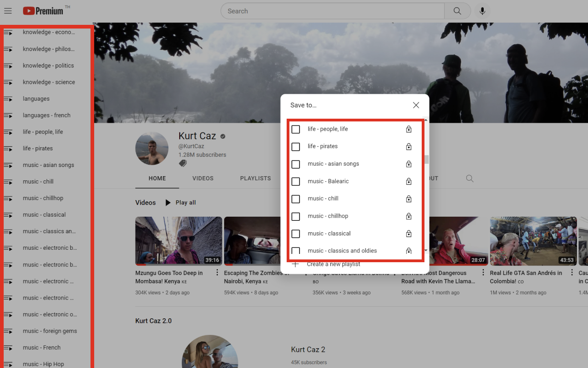Click playlist icon beside knowledge - politics
The image size is (588, 368).
pos(8,66)
